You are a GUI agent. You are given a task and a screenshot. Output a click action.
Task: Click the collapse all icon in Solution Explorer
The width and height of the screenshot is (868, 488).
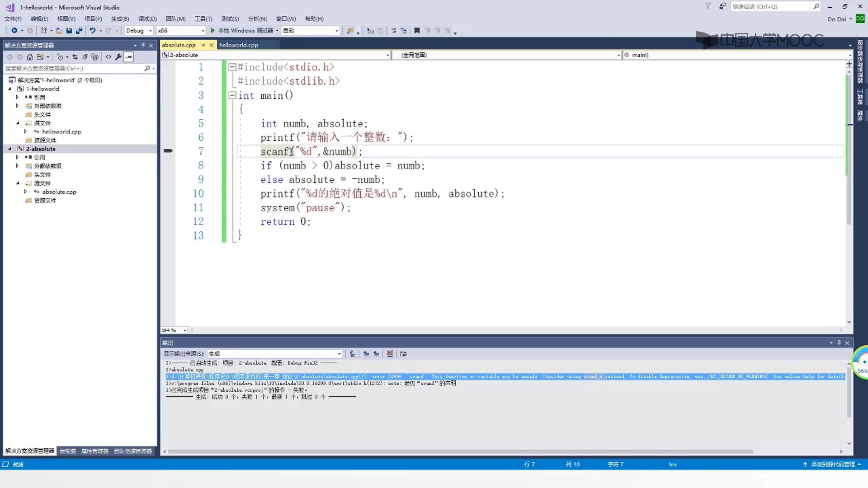[x=85, y=57]
